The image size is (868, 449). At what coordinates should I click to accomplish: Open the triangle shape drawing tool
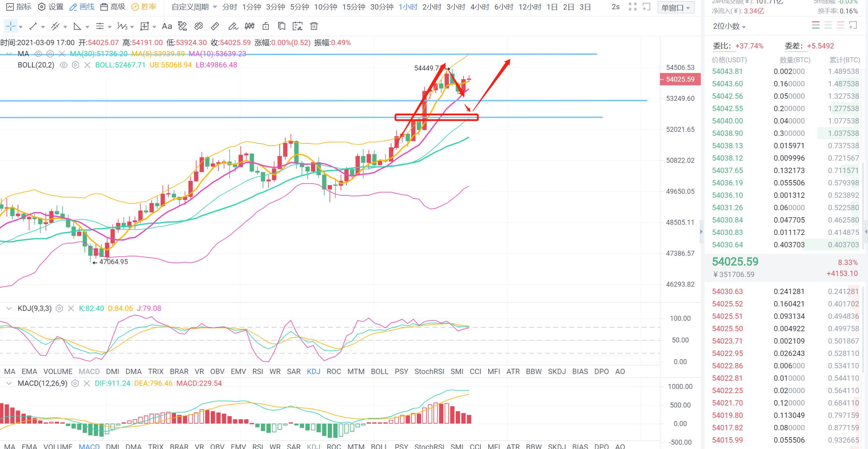[77, 26]
